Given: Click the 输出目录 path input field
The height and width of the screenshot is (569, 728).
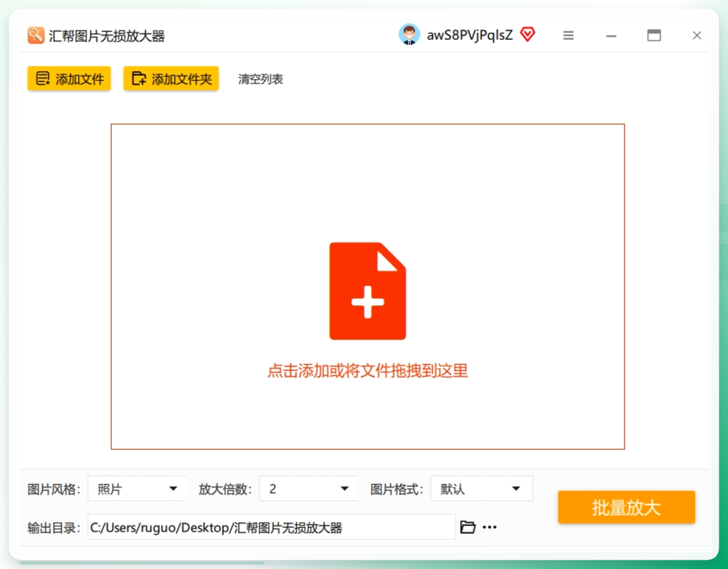Looking at the screenshot, I should [x=271, y=527].
